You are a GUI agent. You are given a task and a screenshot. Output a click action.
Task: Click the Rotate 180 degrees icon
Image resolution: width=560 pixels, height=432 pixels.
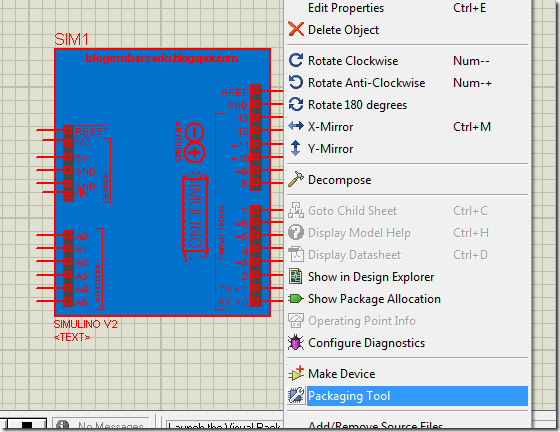pyautogui.click(x=296, y=104)
